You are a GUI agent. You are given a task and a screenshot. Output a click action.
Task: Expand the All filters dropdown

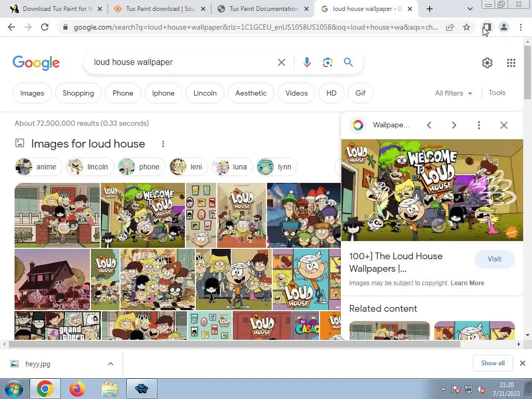[x=454, y=93]
